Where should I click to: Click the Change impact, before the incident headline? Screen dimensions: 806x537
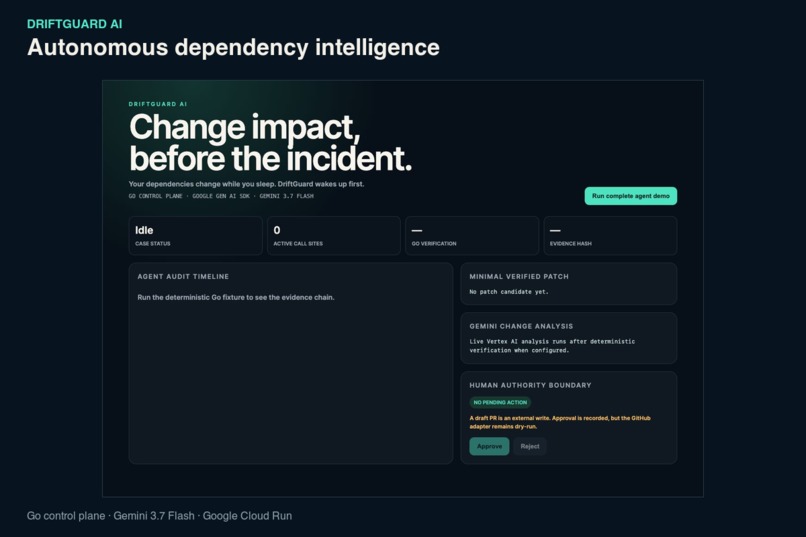270,142
